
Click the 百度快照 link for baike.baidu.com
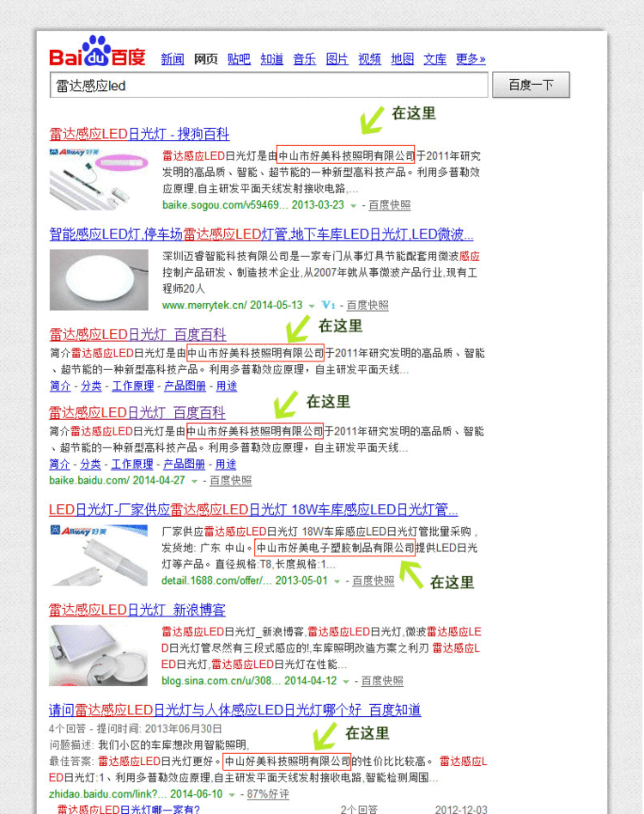(230, 481)
